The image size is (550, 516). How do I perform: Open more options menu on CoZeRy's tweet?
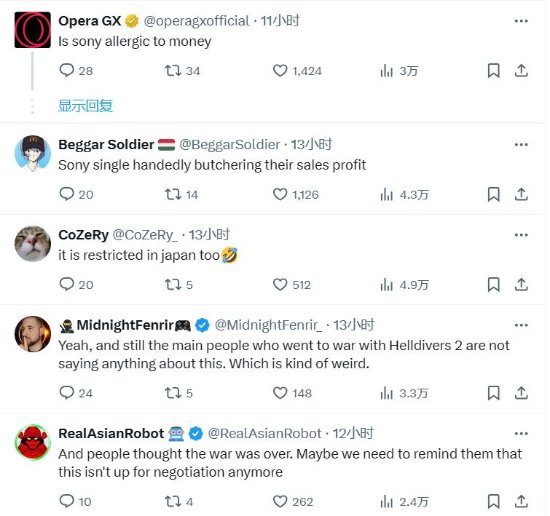coord(521,235)
